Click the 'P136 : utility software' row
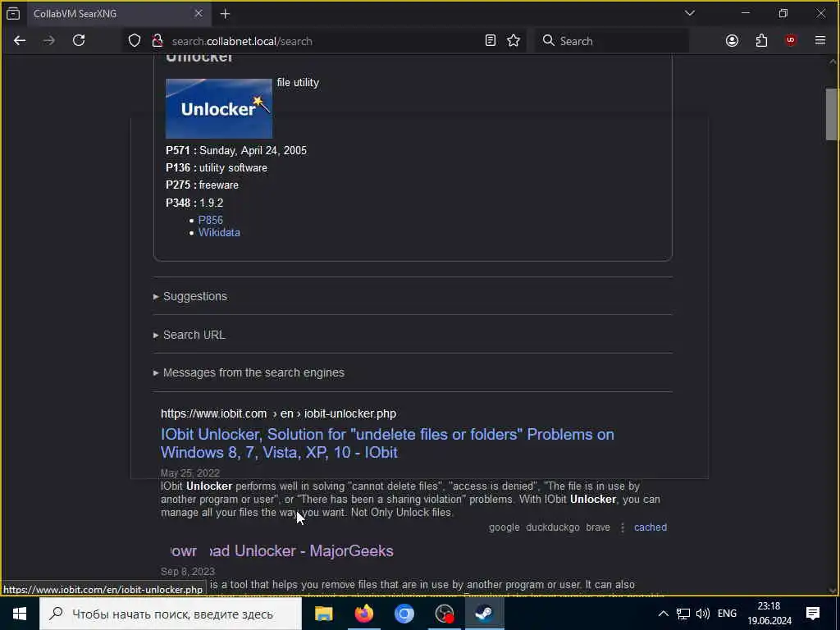840x630 pixels. tap(217, 167)
